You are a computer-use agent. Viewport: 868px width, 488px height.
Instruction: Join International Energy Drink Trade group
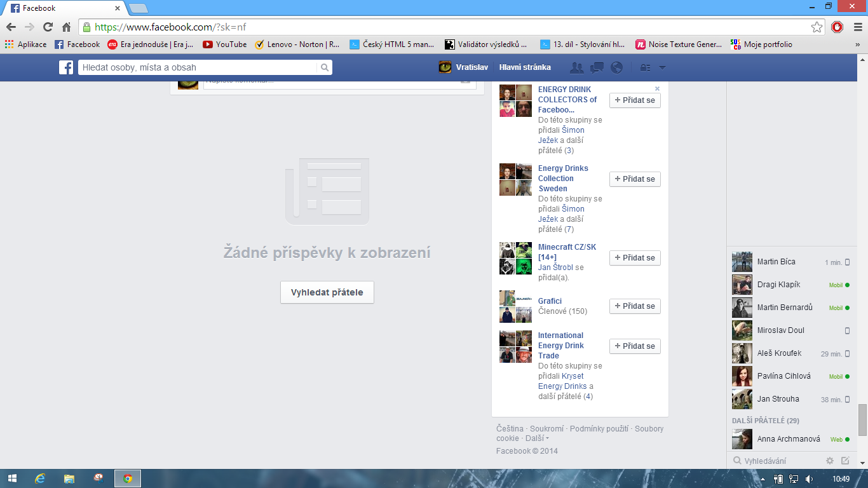click(x=635, y=346)
